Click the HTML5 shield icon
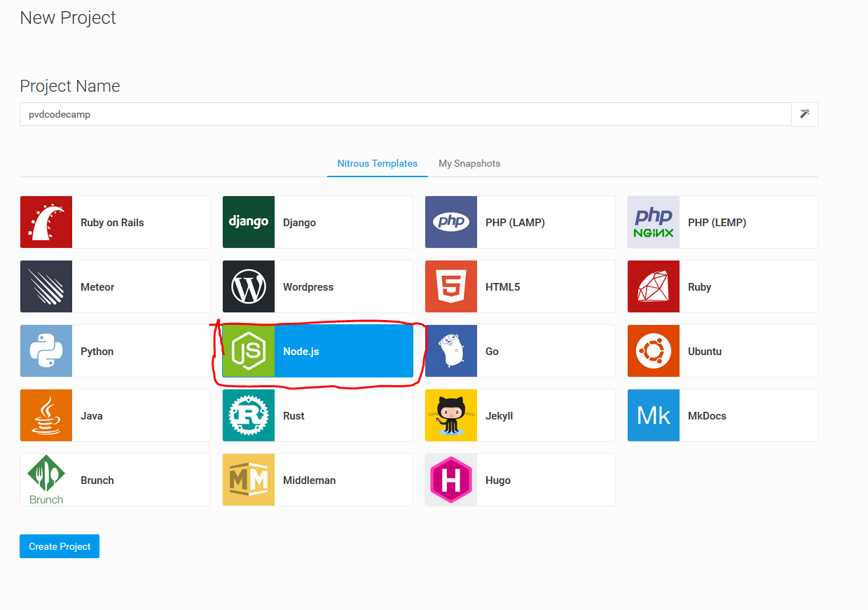This screenshot has height=610, width=868. (451, 286)
